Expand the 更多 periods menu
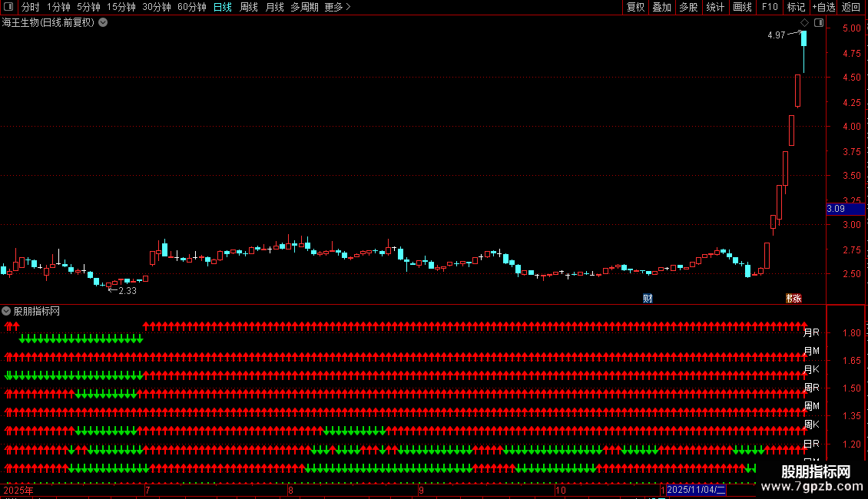 pyautogui.click(x=337, y=7)
